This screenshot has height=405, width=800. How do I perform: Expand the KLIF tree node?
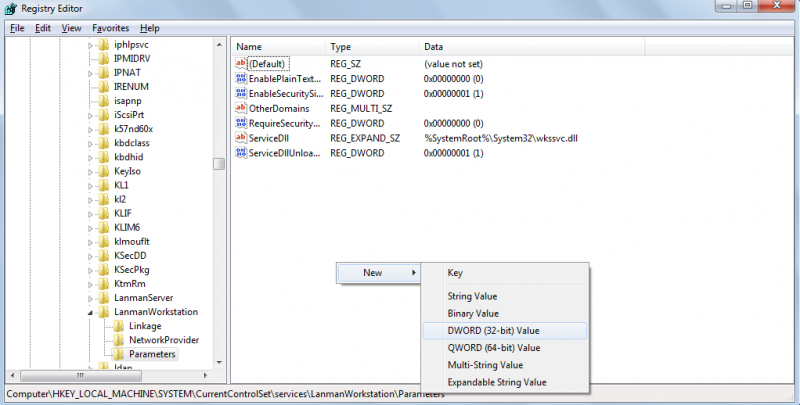coord(90,214)
